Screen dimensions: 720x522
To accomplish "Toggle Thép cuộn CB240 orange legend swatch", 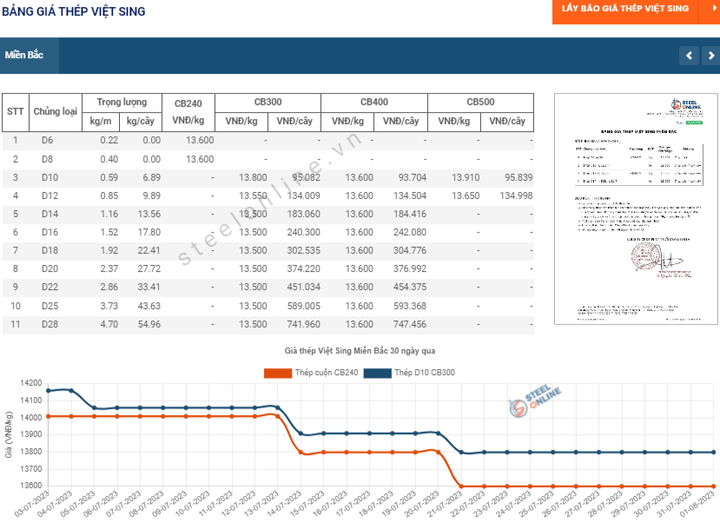I will click(x=278, y=373).
